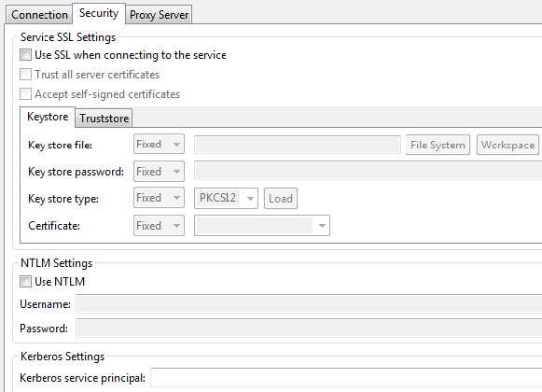Switch to the Connection tab
The image size is (542, 392).
[x=39, y=15]
